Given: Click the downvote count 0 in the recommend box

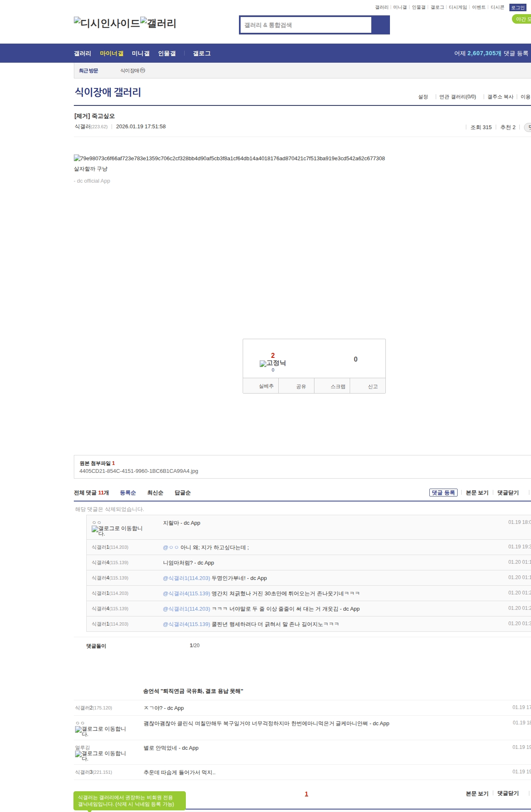Looking at the screenshot, I should pyautogui.click(x=356, y=359).
